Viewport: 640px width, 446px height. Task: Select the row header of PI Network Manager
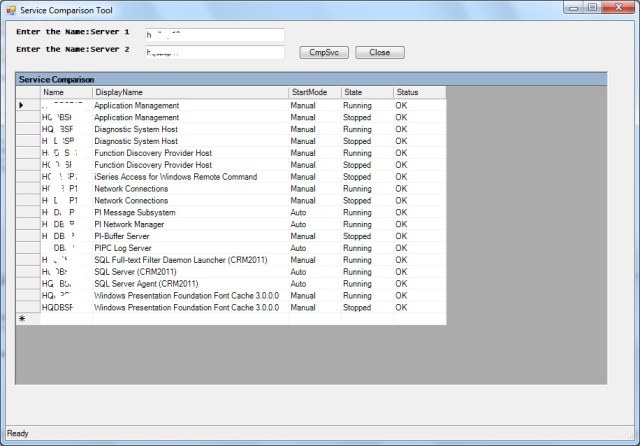[x=28, y=224]
